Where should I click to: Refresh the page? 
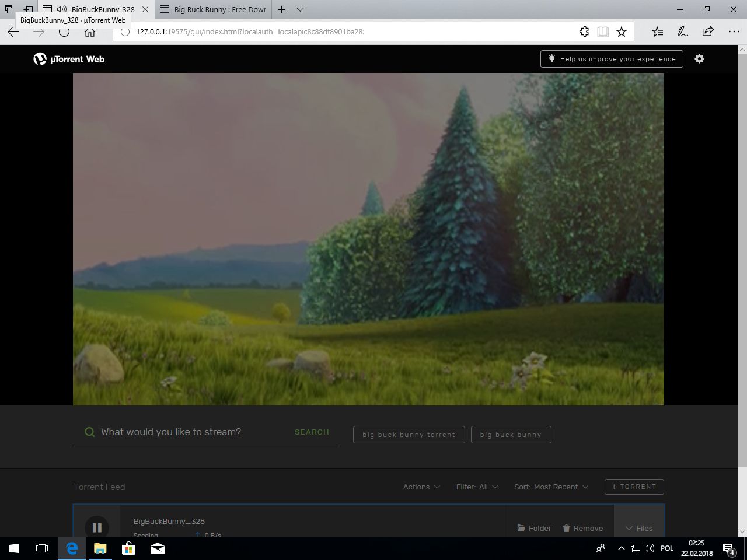point(64,32)
